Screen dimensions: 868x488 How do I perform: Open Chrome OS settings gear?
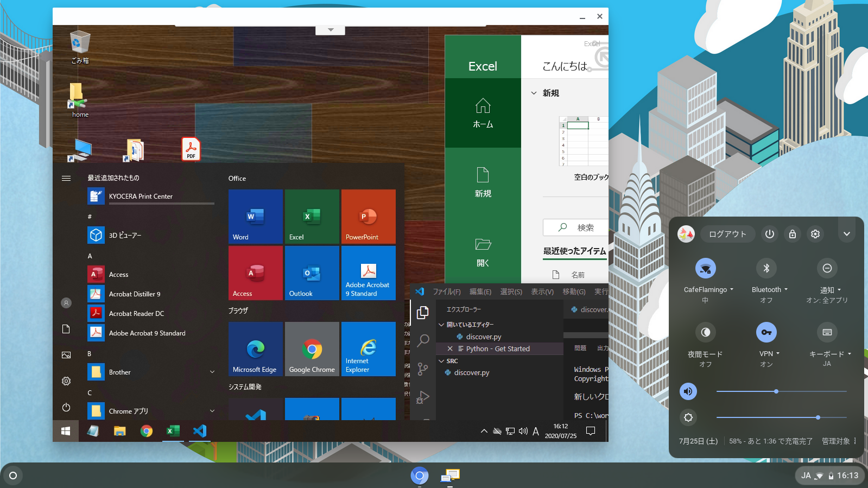(x=815, y=234)
